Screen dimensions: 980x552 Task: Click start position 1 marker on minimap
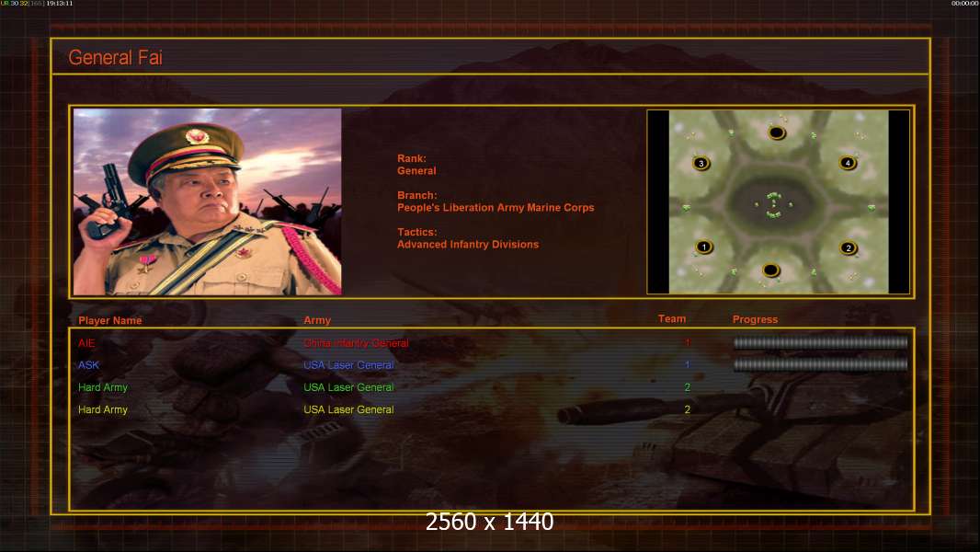(x=704, y=247)
